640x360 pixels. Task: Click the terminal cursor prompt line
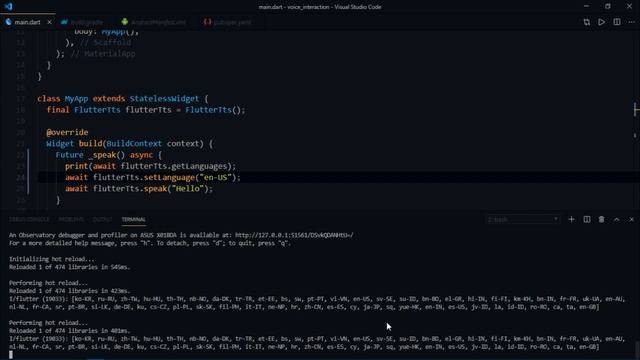pos(11,355)
